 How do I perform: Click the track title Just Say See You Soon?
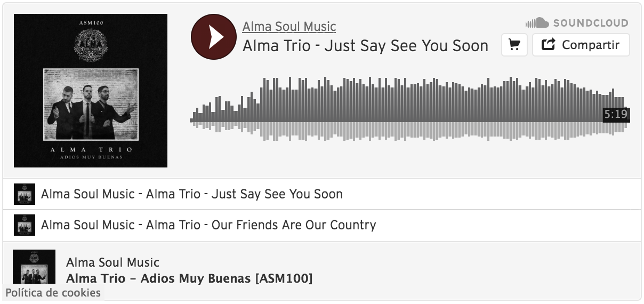point(365,46)
